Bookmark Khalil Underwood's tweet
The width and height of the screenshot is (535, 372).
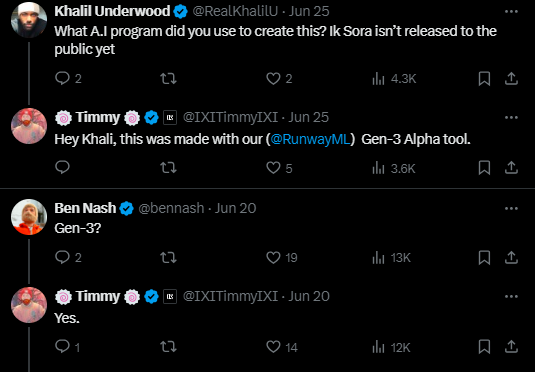484,79
